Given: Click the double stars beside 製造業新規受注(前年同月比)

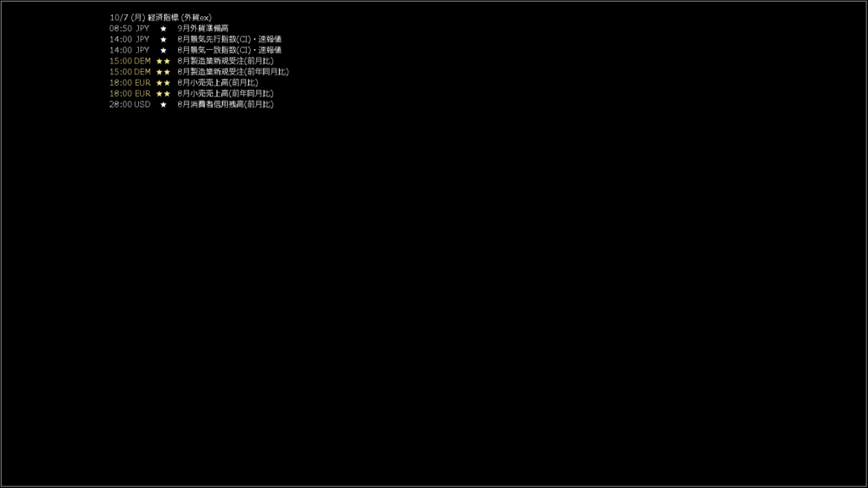Looking at the screenshot, I should [x=164, y=72].
